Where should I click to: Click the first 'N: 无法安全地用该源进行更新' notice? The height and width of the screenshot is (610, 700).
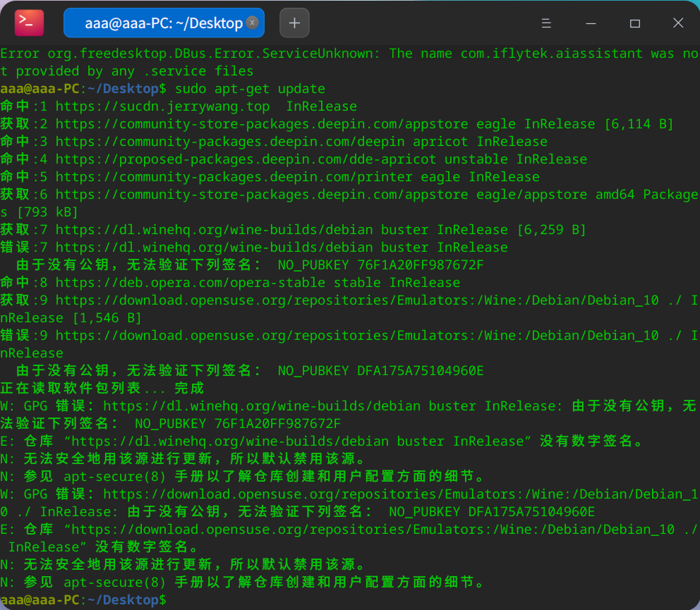click(x=183, y=458)
